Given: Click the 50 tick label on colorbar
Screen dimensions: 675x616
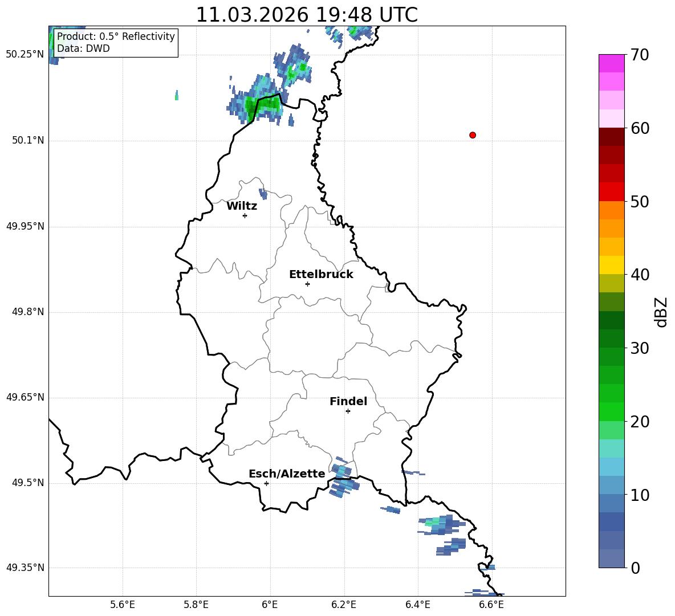Looking at the screenshot, I should click(x=639, y=201).
